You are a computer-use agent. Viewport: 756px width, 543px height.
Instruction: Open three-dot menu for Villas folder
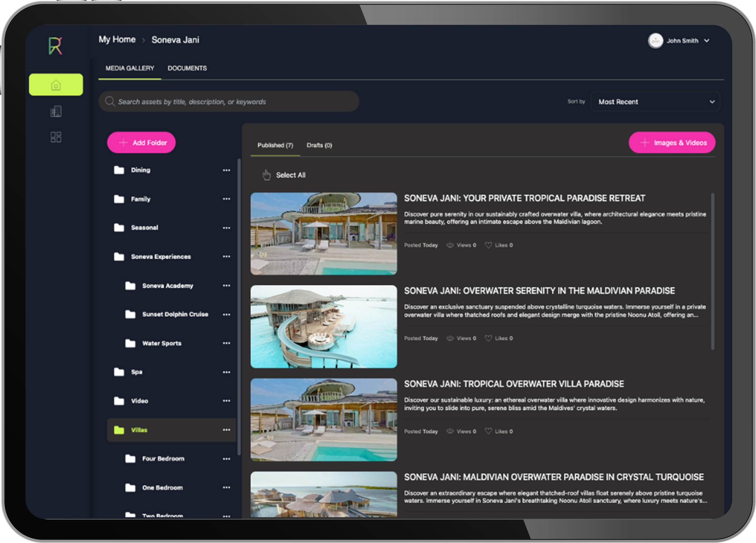226,430
